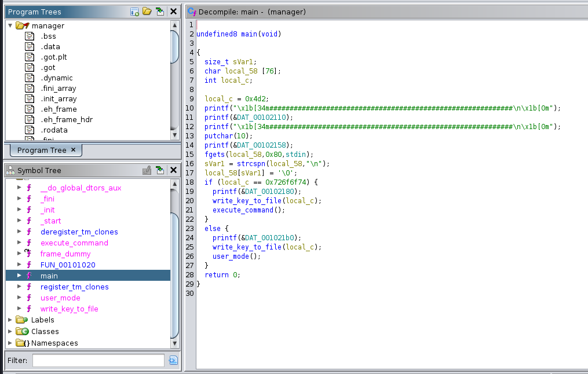Click the Symbol Tree scroll down arrow

pyautogui.click(x=174, y=343)
